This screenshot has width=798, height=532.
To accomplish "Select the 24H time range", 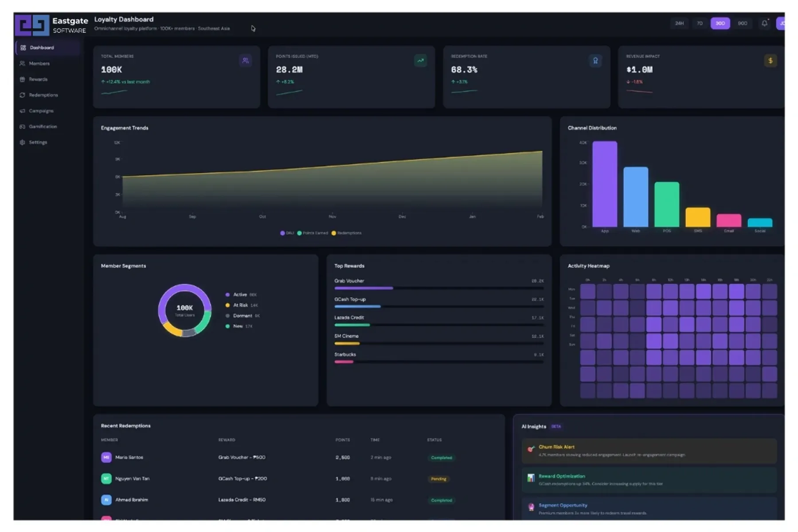I will (679, 23).
